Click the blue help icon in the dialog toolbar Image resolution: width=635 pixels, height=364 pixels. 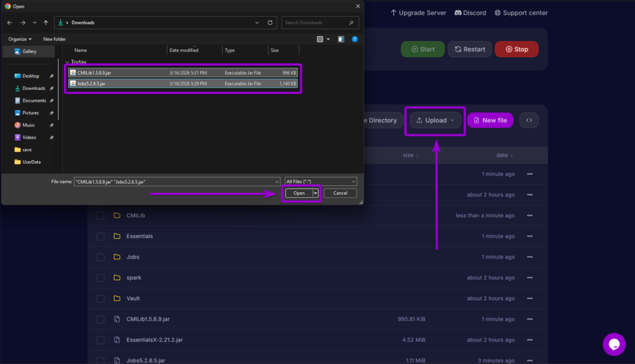(x=355, y=38)
